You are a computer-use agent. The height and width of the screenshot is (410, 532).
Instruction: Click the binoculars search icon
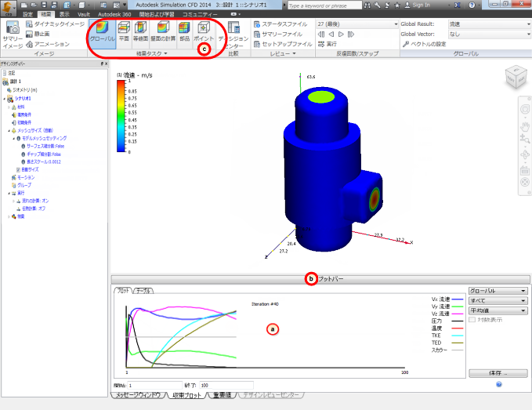pos(367,5)
